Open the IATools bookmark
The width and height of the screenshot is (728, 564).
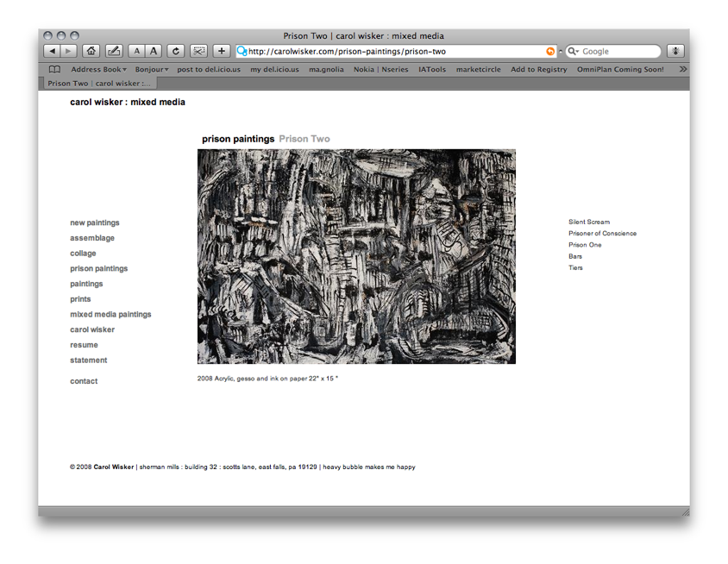pyautogui.click(x=432, y=70)
